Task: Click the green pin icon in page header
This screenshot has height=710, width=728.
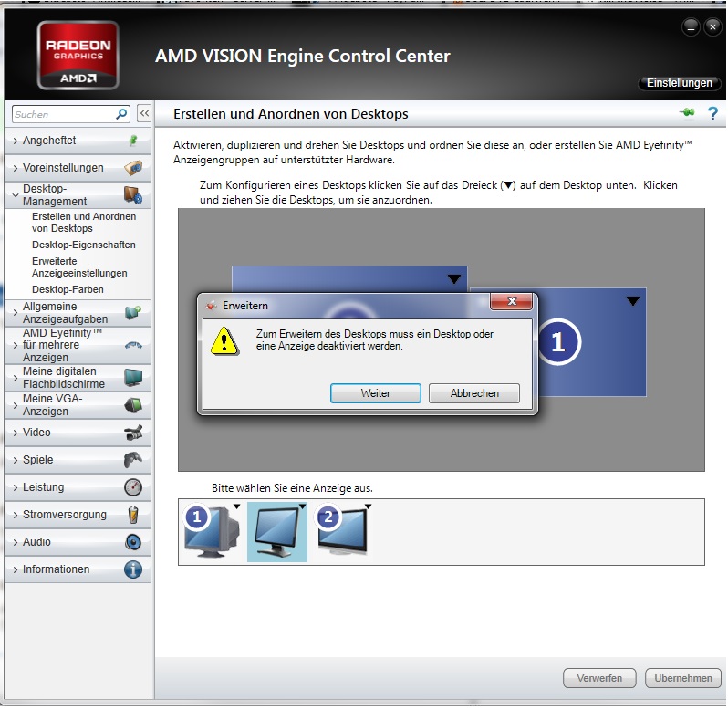Action: [688, 113]
